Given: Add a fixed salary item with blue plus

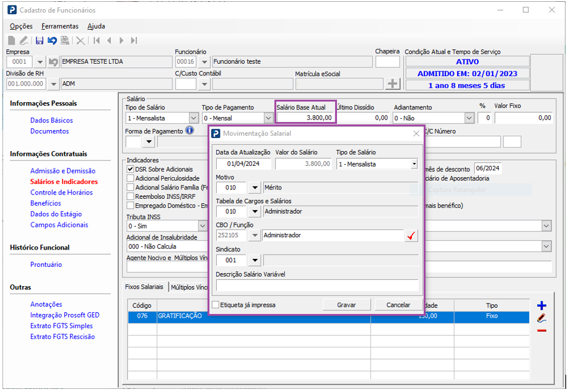Looking at the screenshot, I should 541,305.
